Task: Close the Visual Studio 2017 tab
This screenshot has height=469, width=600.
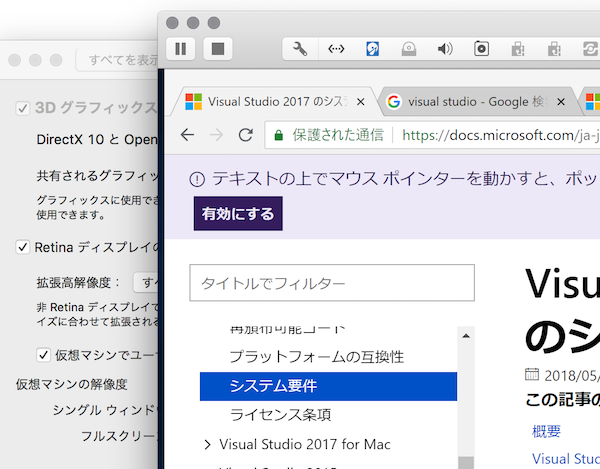Action: point(360,102)
